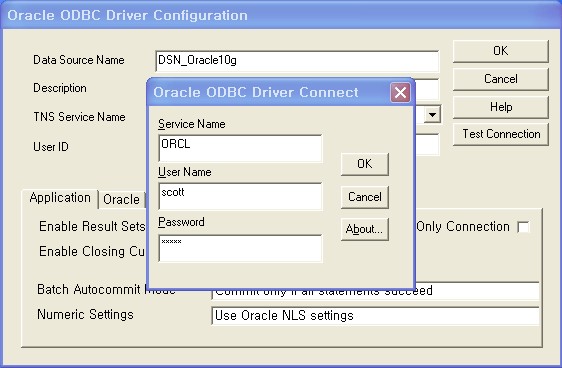
Task: Click Cancel in the Driver Configuration window
Action: pyautogui.click(x=501, y=79)
